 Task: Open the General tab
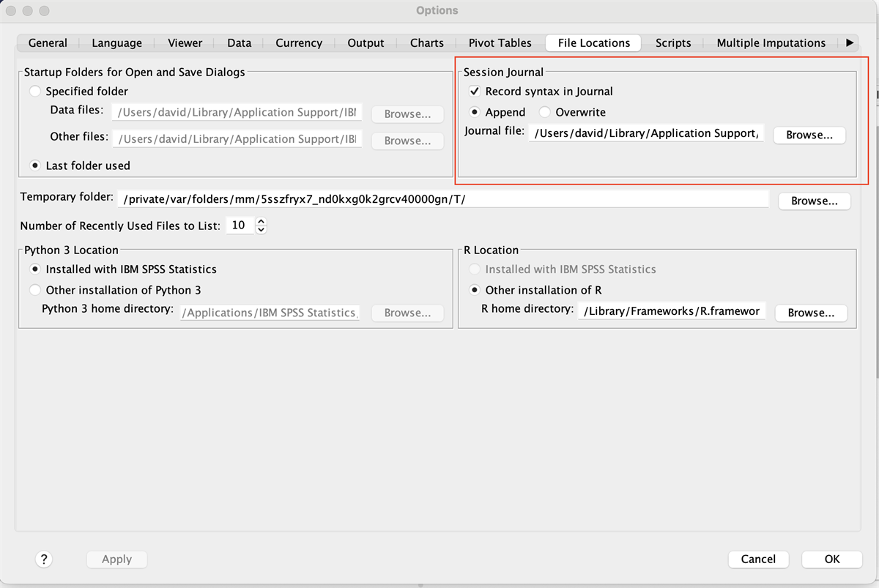click(x=48, y=43)
